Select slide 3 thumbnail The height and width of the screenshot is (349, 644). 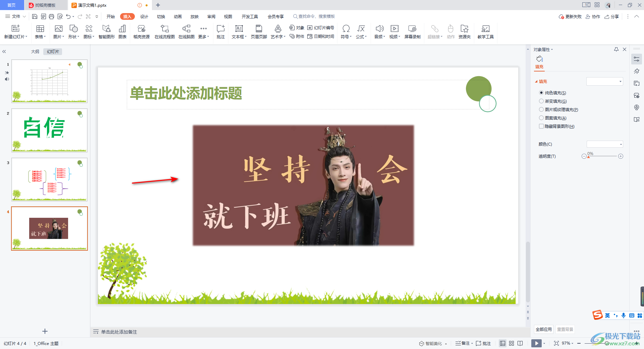[x=49, y=180]
